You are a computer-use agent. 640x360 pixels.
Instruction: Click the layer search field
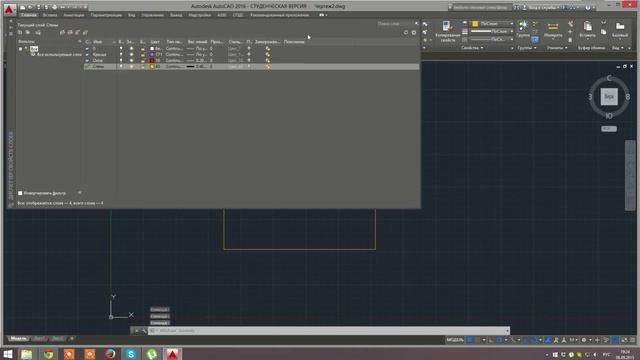[396, 24]
